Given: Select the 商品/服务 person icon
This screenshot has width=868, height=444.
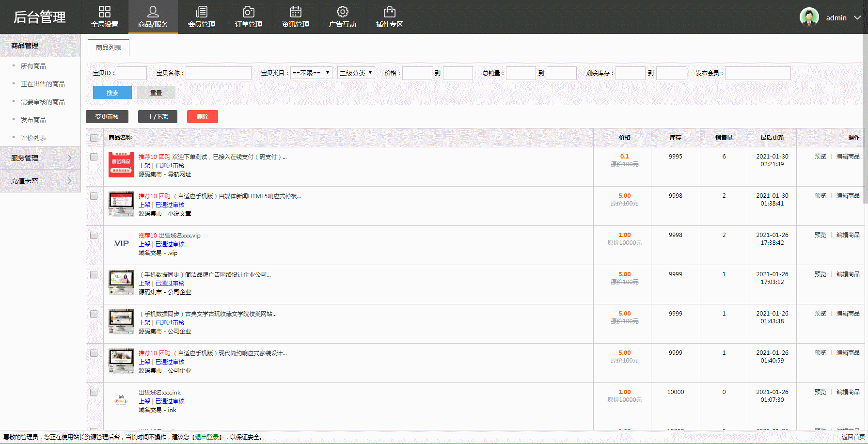Looking at the screenshot, I should pyautogui.click(x=153, y=12).
